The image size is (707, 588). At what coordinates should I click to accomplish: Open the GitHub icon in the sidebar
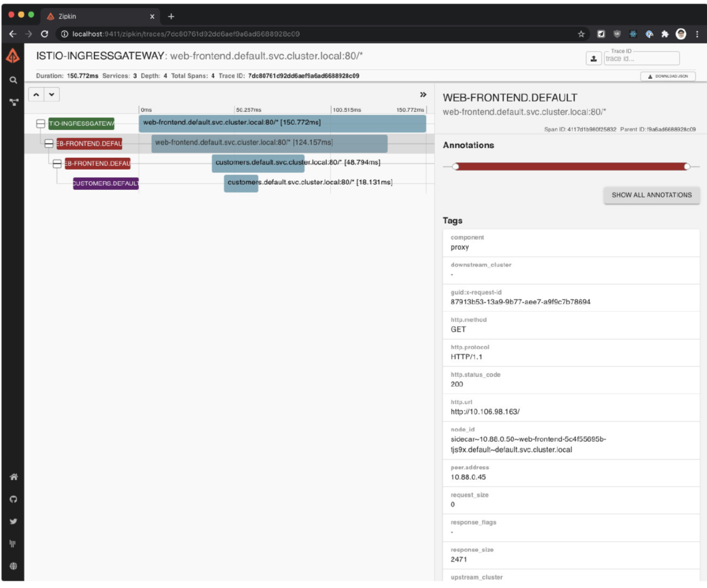[13, 499]
